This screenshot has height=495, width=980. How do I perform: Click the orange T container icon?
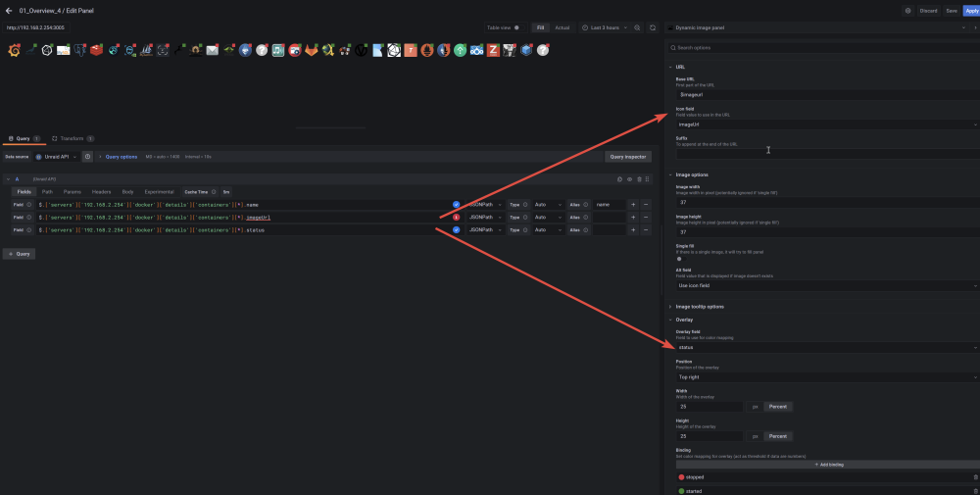click(411, 51)
